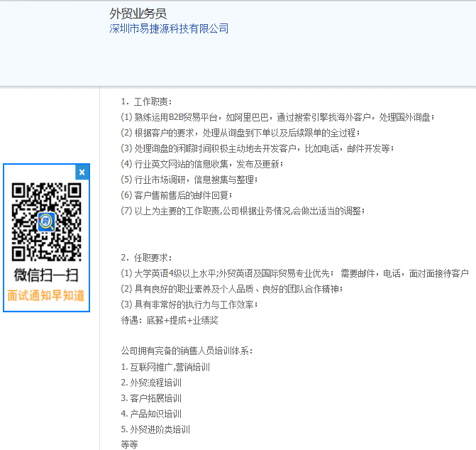Click the line 客户售前售后的邮件回复
The image size is (476, 450).
pyautogui.click(x=177, y=195)
